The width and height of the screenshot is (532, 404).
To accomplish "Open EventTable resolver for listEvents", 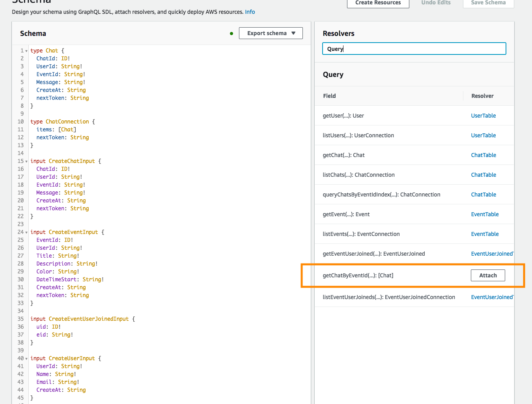I will [x=485, y=234].
